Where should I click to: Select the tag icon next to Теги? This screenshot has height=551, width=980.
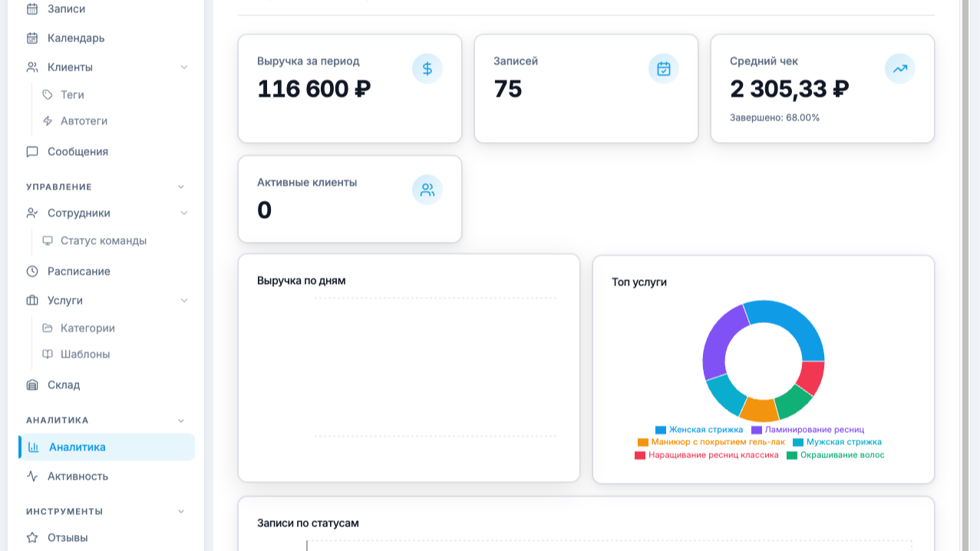pyautogui.click(x=48, y=94)
